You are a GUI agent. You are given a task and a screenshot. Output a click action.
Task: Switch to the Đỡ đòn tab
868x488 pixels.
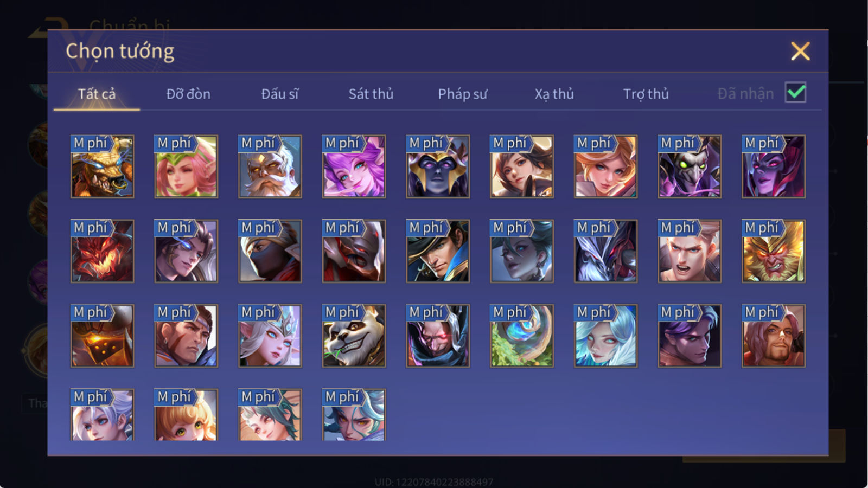point(188,94)
